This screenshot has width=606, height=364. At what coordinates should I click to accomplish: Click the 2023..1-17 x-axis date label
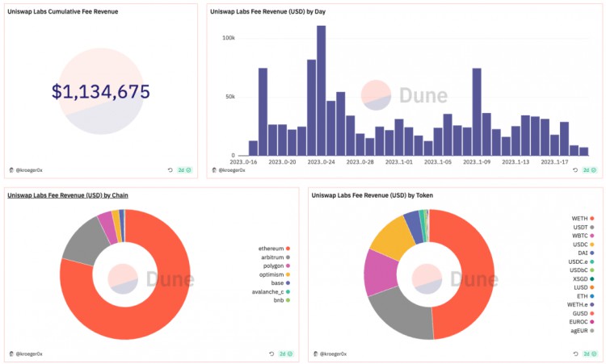click(x=554, y=162)
